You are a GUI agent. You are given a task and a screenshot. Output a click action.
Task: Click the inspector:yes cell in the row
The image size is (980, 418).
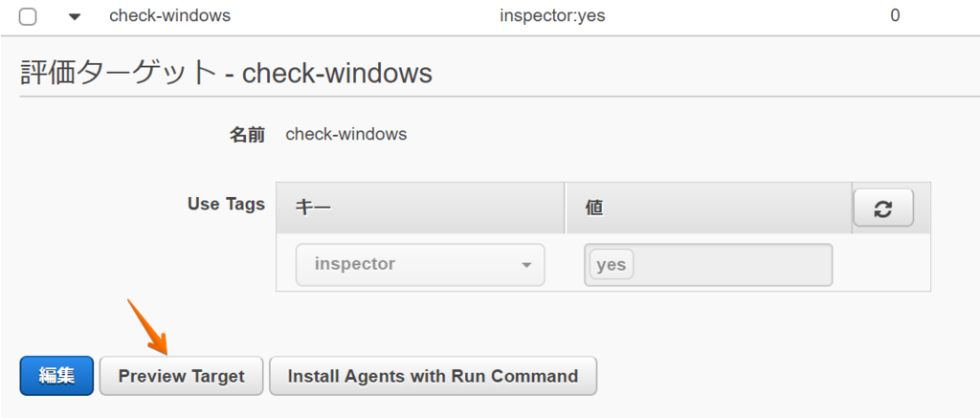pos(552,15)
